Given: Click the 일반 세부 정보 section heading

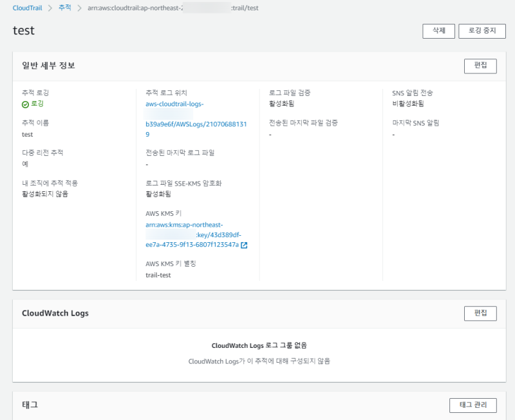Looking at the screenshot, I should tap(49, 66).
